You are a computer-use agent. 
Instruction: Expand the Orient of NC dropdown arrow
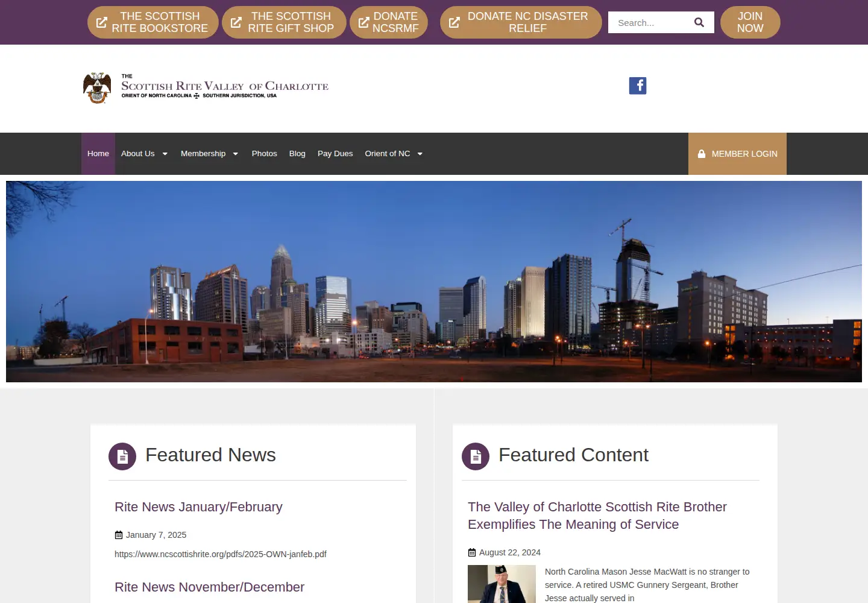tap(420, 154)
